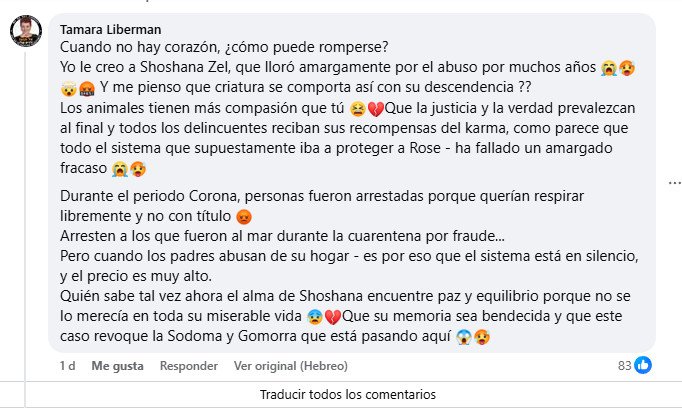
Task: Click Traducir todos los comentarios
Action: [340, 394]
